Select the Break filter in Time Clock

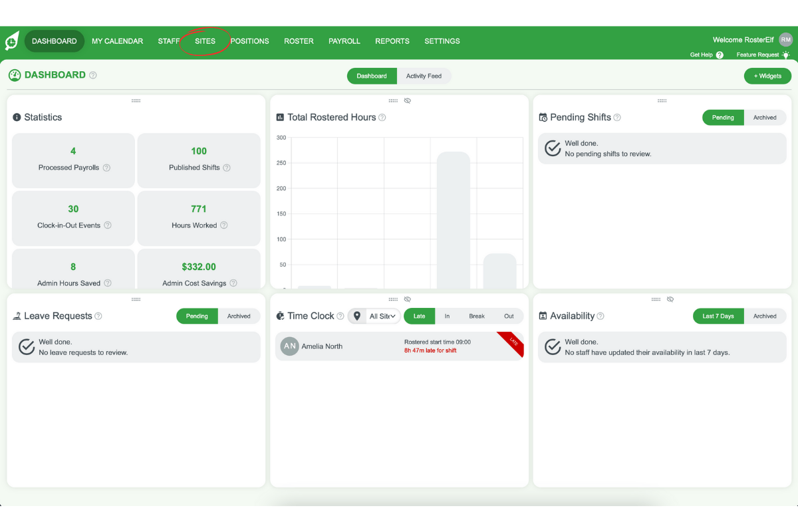coord(477,316)
